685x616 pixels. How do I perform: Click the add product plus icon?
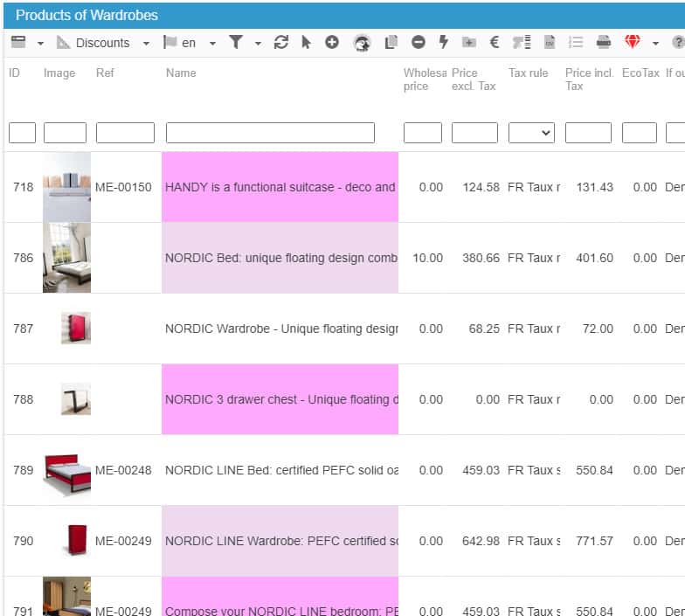point(332,42)
